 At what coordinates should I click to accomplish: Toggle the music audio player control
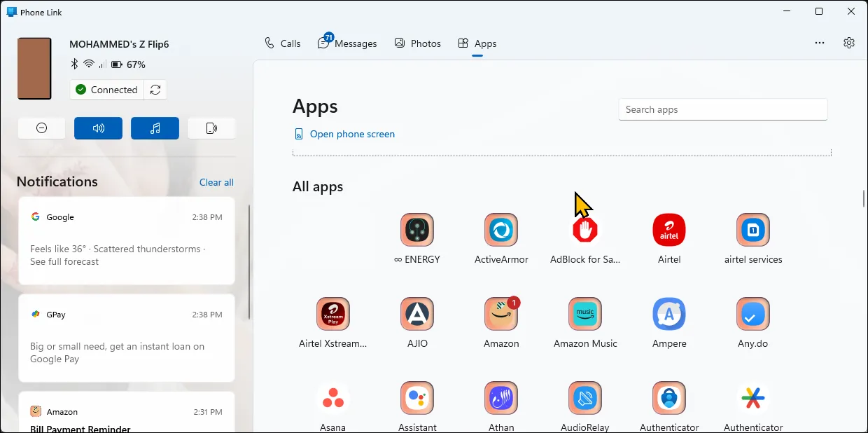coord(155,128)
